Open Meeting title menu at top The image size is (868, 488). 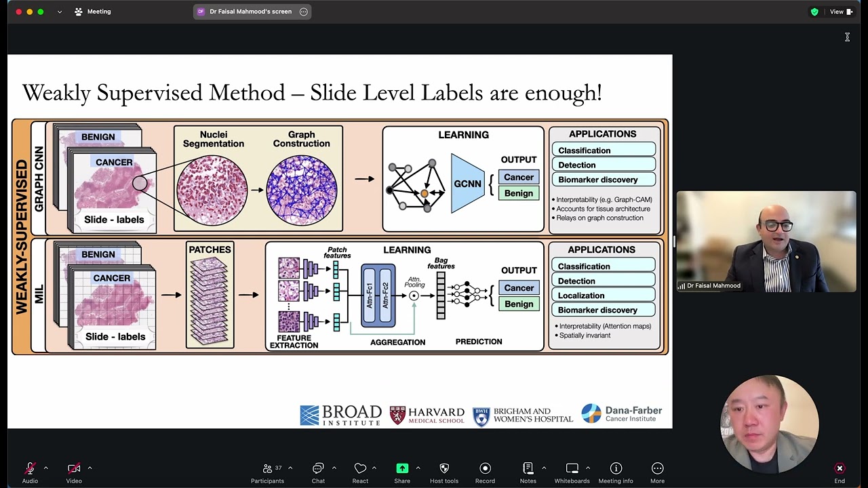[x=93, y=12]
